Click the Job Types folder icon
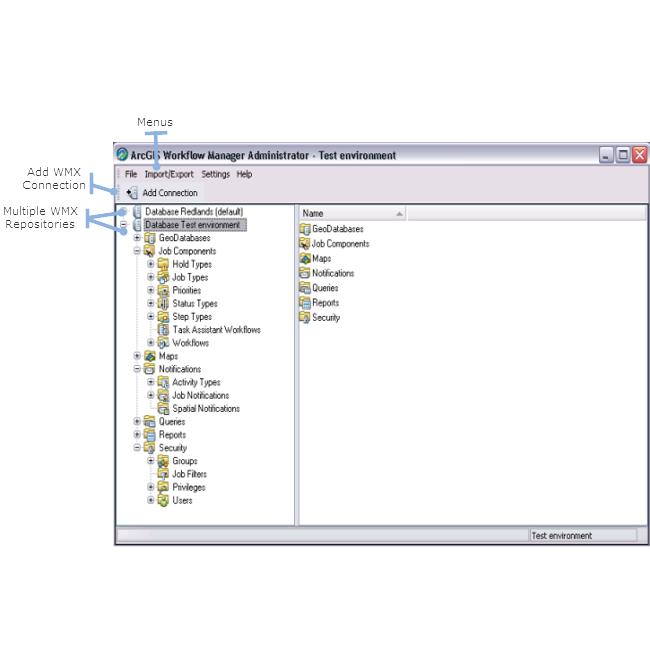Image resolution: width=650 pixels, height=650 pixels. point(163,277)
